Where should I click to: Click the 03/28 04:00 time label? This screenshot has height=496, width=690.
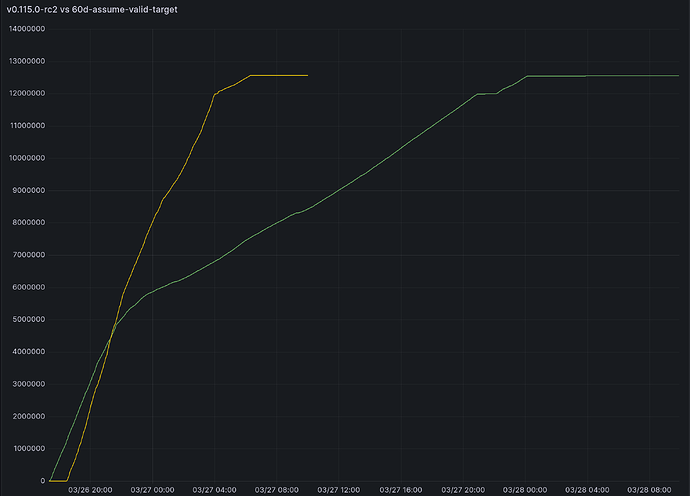click(x=587, y=490)
